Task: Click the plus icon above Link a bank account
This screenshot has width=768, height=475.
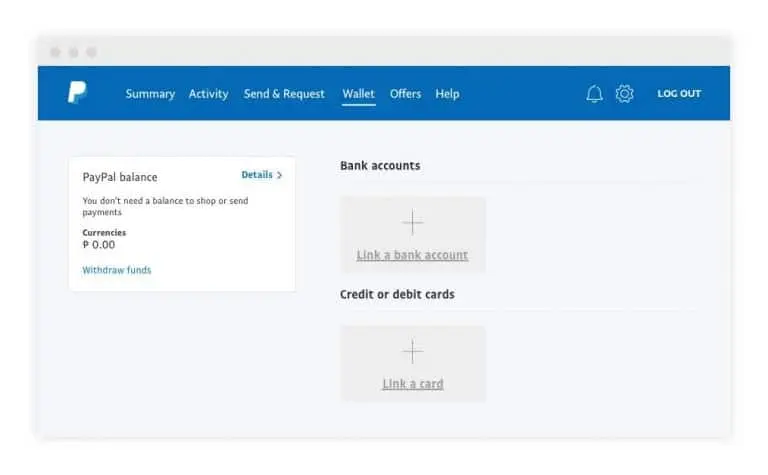Action: (412, 222)
